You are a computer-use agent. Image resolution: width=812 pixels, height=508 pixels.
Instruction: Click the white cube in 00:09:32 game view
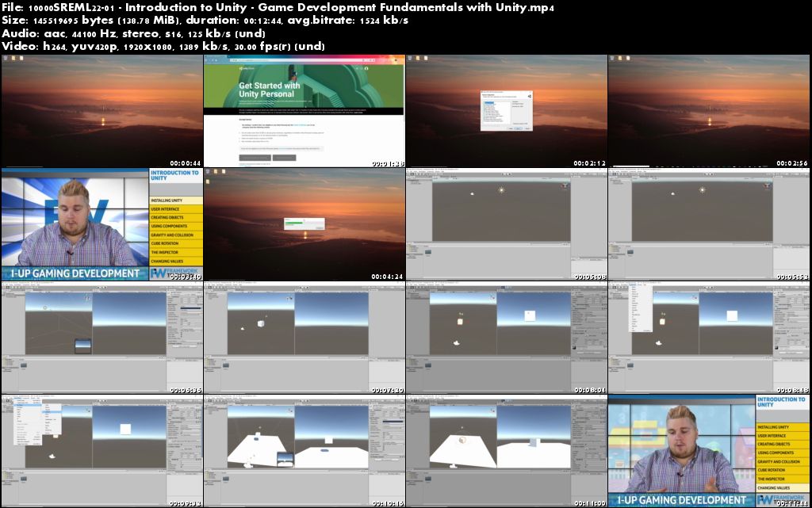(x=124, y=429)
